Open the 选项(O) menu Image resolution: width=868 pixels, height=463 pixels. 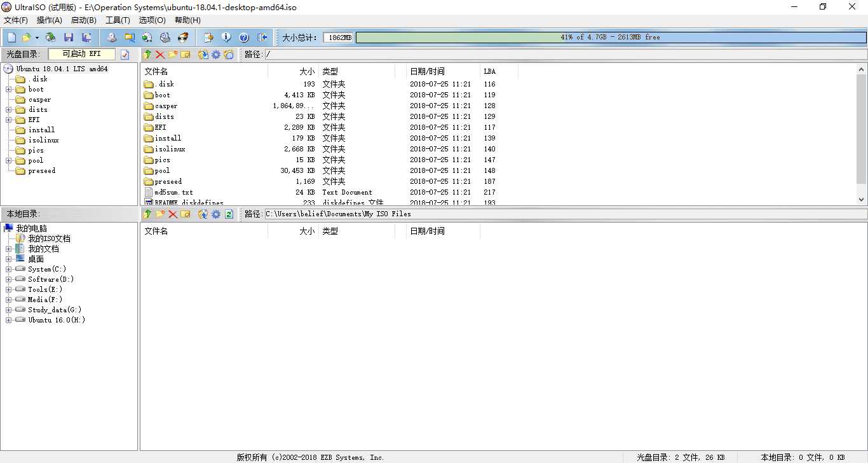(x=153, y=20)
